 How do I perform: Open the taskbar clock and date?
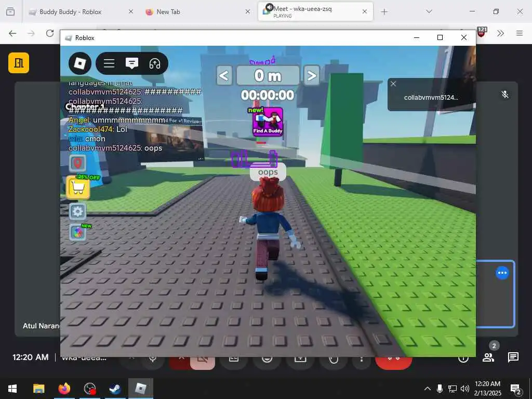click(487, 389)
